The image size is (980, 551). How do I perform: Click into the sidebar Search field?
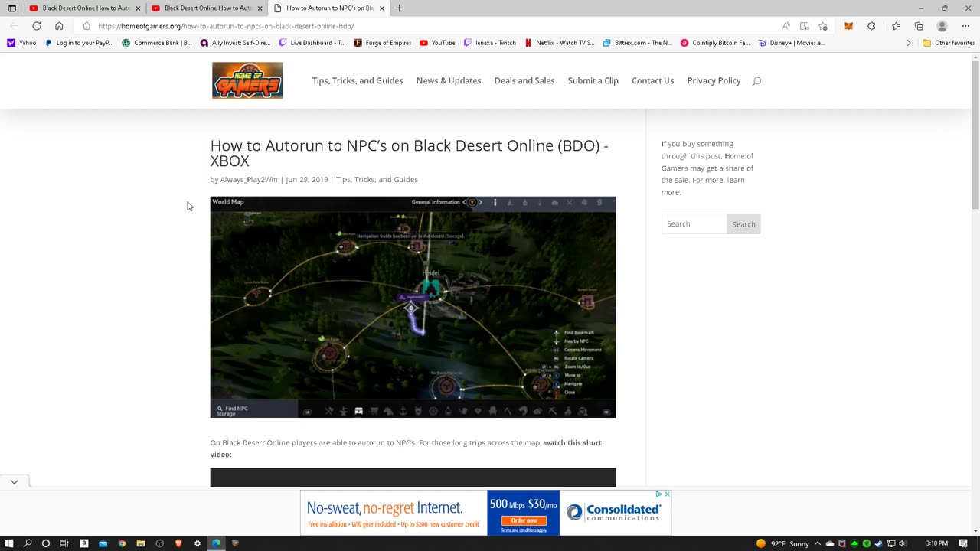(694, 224)
